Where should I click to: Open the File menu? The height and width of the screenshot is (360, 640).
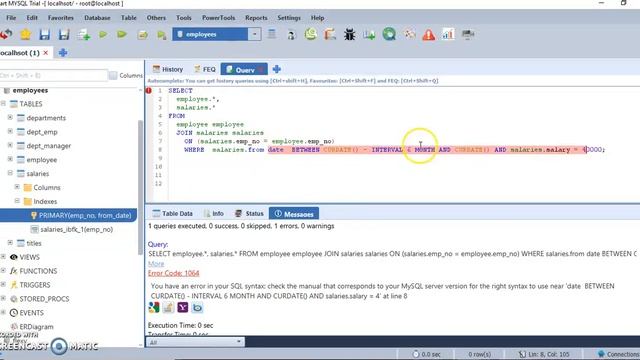[11, 18]
